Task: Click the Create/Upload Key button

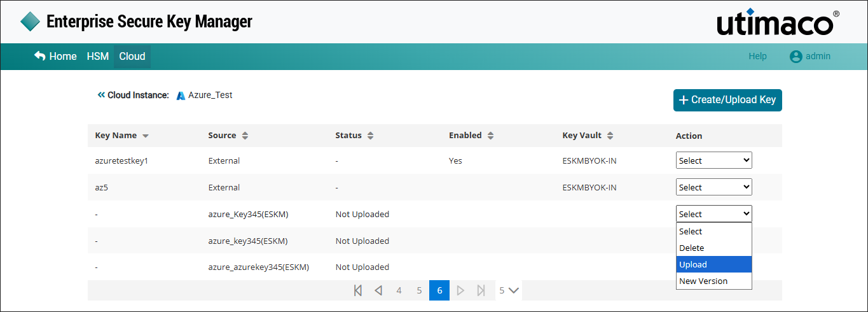Action: click(727, 100)
